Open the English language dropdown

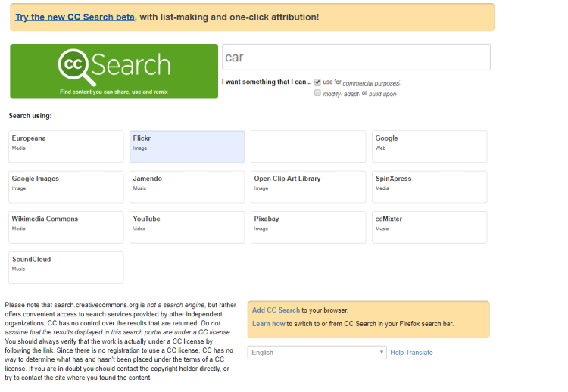(x=317, y=352)
